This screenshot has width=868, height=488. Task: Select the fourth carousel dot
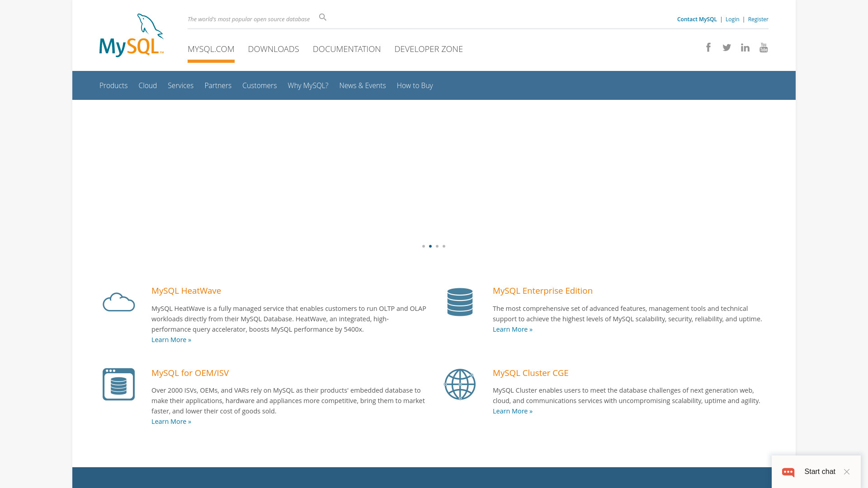pos(444,246)
